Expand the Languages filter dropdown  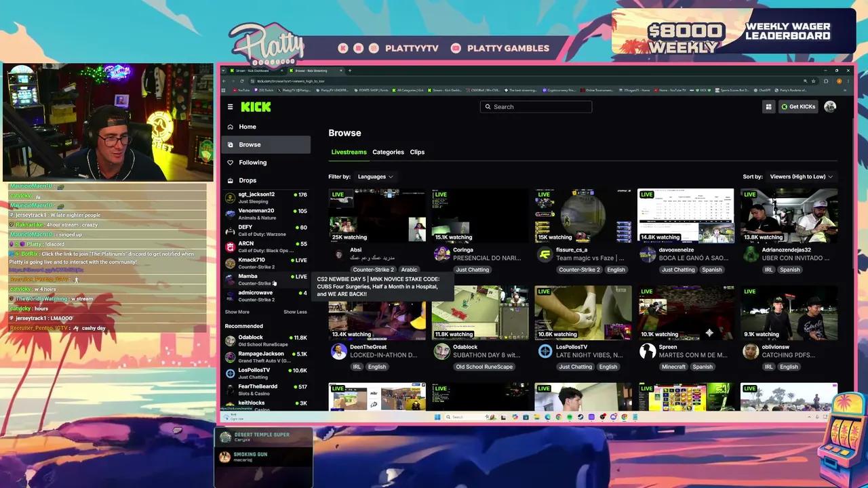click(375, 177)
